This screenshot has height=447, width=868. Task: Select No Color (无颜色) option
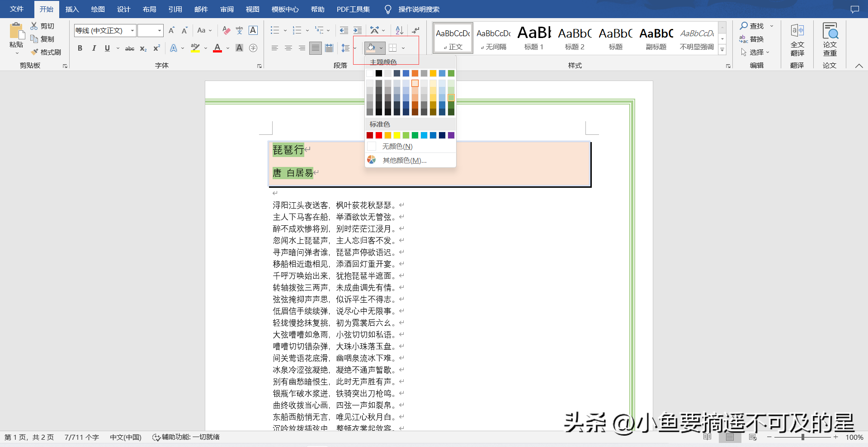pos(397,146)
